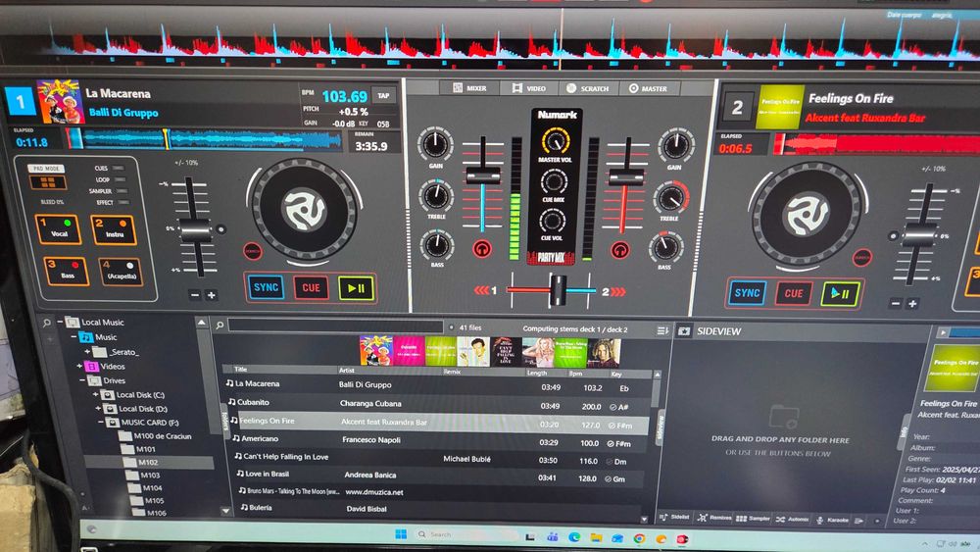Expand the _Serato_ folder
This screenshot has height=552, width=980.
87,351
